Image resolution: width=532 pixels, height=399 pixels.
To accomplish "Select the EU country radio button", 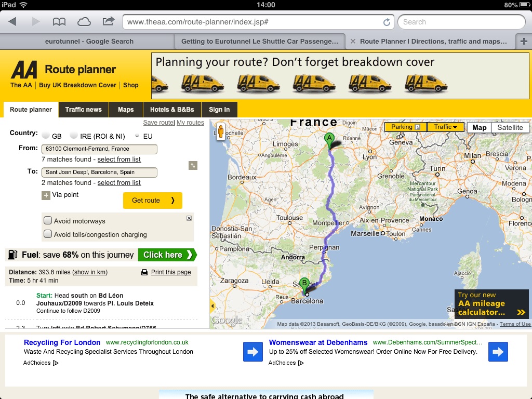I will [x=137, y=136].
